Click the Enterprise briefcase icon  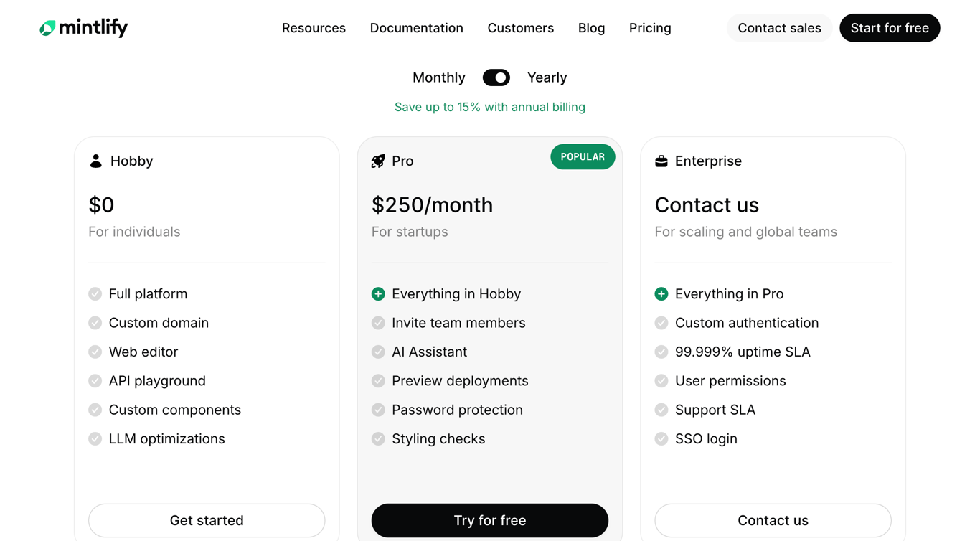[x=661, y=161]
